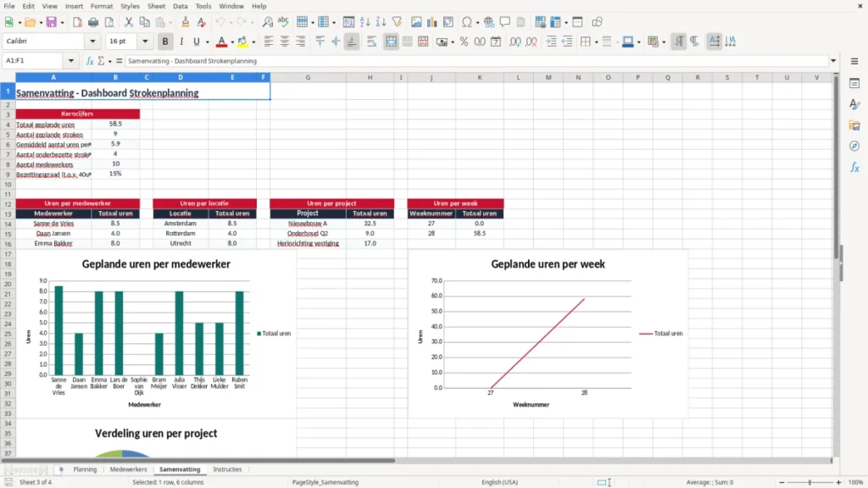
Task: Toggle Align Bottom vertical alignment
Action: pos(352,42)
